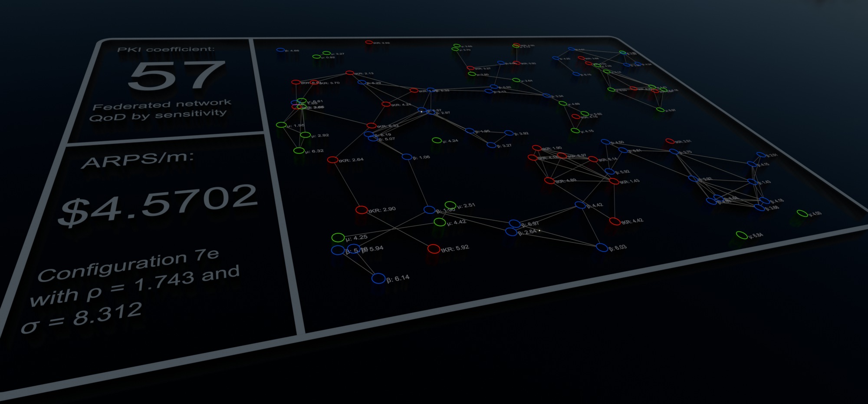Select the green μ: 2.51 node
The width and height of the screenshot is (868, 404).
coord(450,205)
